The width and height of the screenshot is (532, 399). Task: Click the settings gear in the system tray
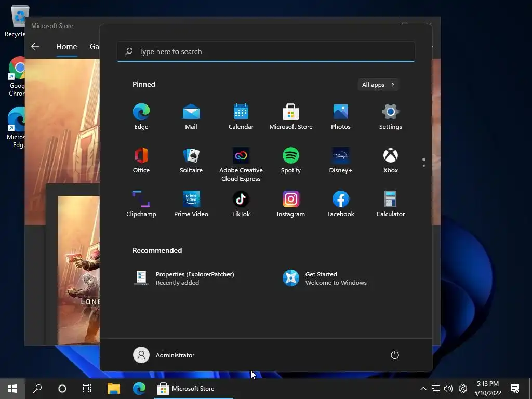(x=463, y=389)
